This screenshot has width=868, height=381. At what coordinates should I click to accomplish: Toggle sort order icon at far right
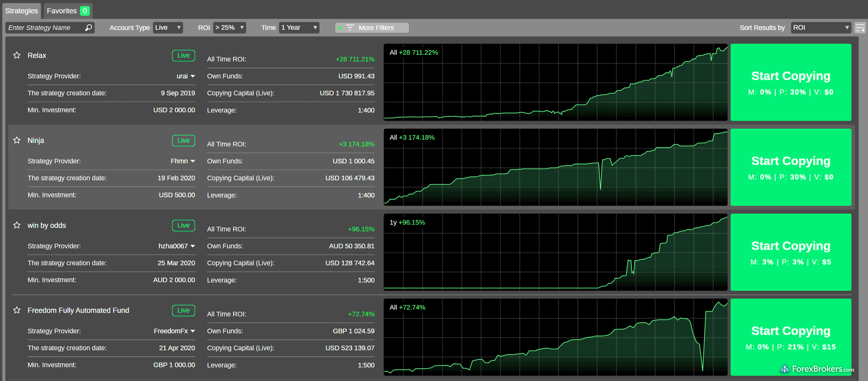[860, 28]
